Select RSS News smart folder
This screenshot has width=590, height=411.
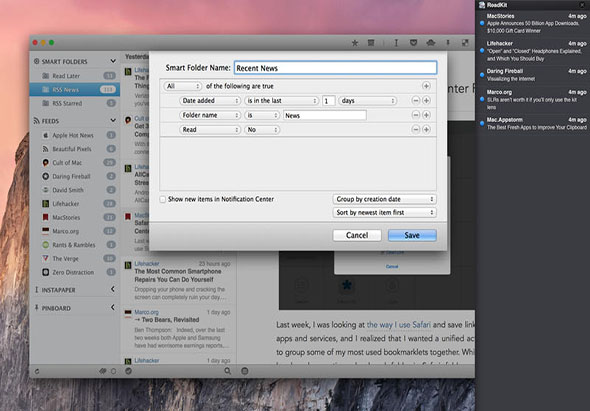coord(75,90)
